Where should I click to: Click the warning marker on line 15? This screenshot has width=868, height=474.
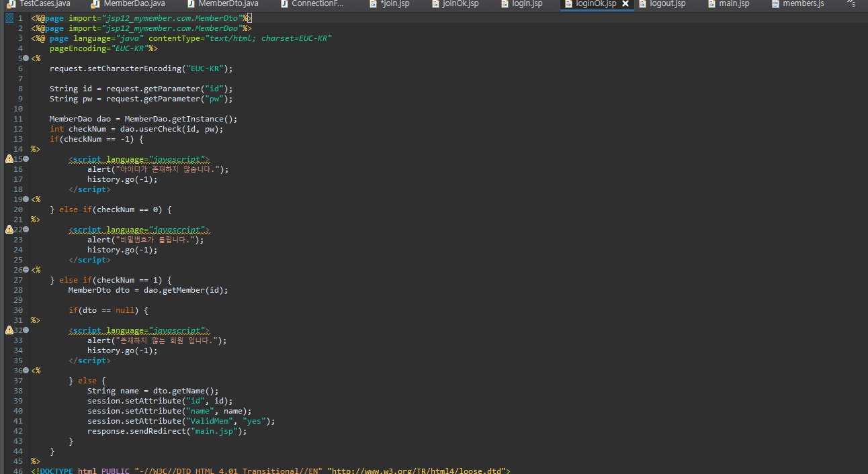(x=9, y=159)
